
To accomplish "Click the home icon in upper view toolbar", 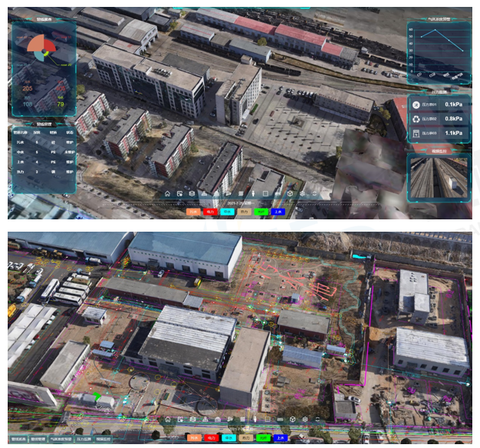I will pyautogui.click(x=167, y=193).
